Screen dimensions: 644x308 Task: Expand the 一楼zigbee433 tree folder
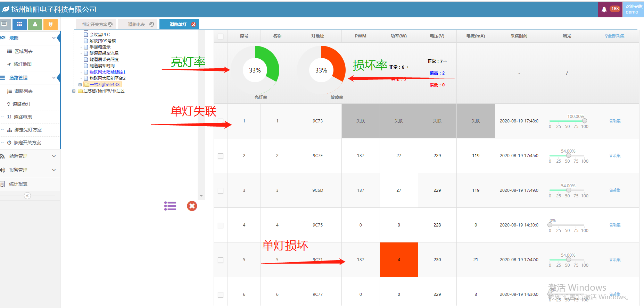(80, 85)
